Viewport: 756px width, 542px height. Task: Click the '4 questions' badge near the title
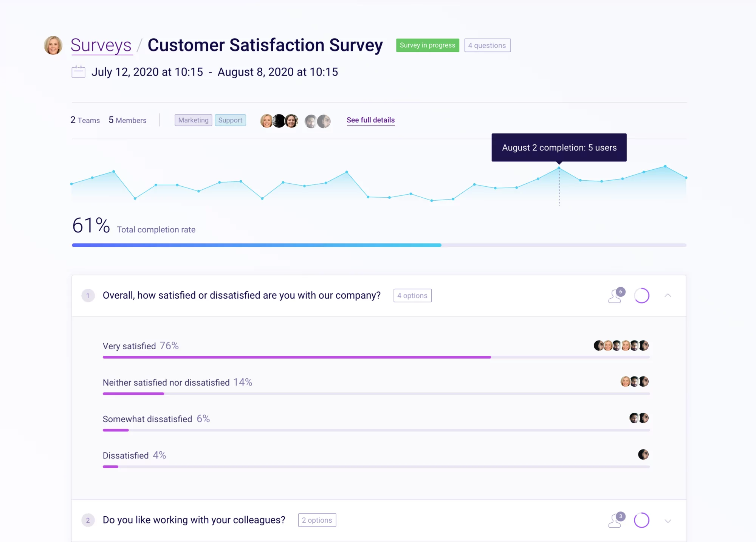coord(487,45)
